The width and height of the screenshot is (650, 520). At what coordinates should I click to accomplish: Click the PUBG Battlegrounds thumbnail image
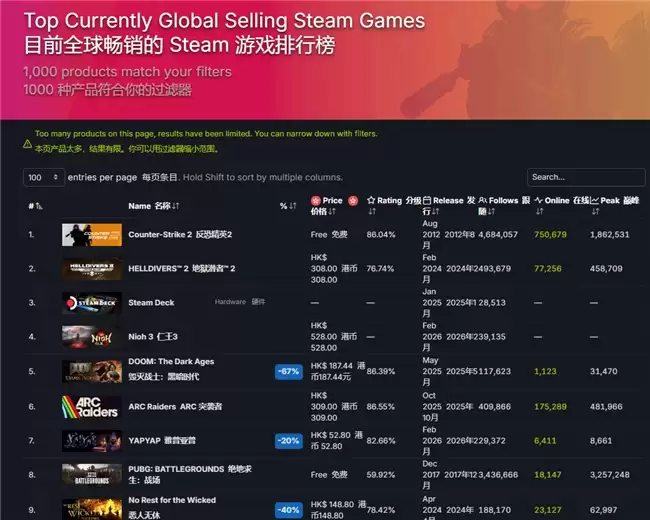click(92, 474)
